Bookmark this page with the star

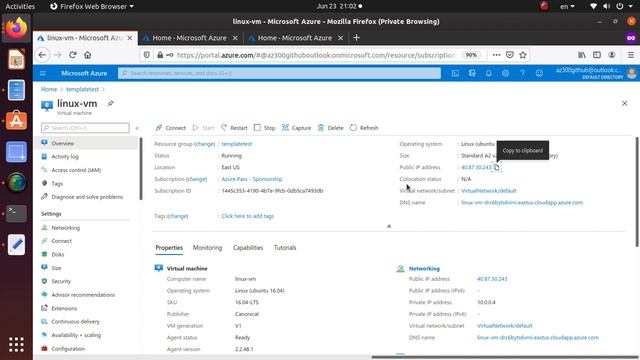pyautogui.click(x=523, y=55)
